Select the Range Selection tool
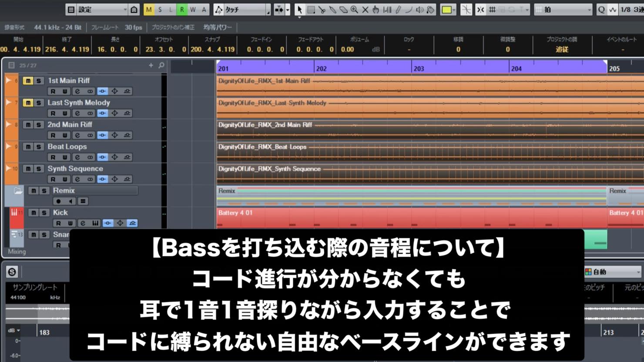 (311, 10)
